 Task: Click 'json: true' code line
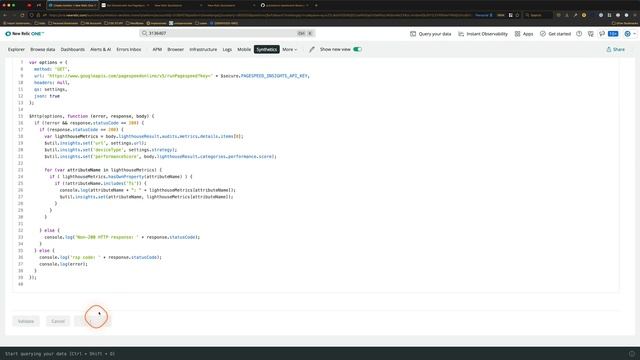[47, 96]
